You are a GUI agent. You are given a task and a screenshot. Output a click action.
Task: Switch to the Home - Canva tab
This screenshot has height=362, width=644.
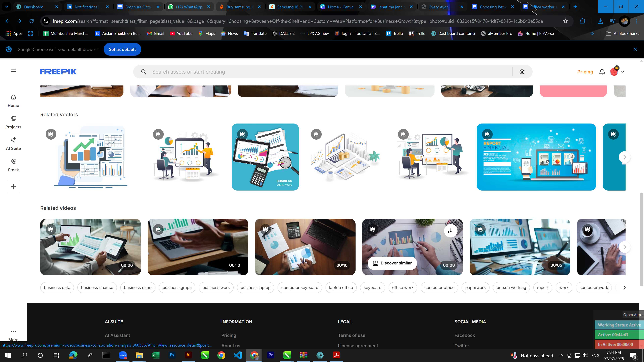coord(340,7)
